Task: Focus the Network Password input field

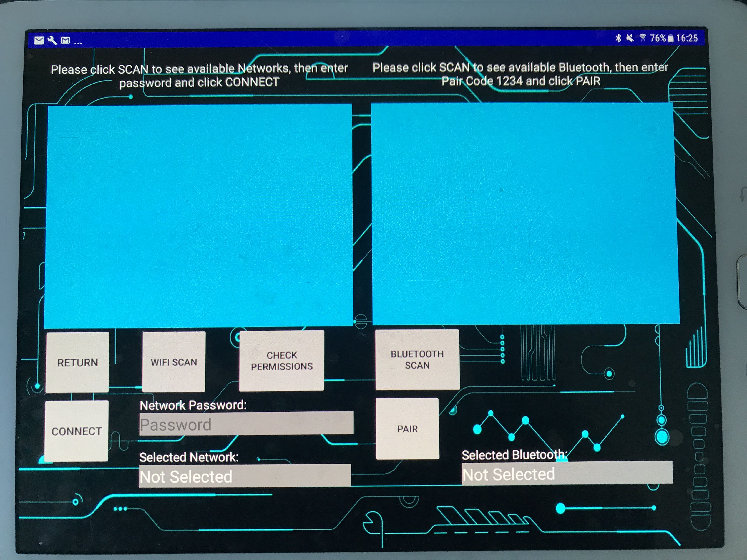Action: (246, 423)
